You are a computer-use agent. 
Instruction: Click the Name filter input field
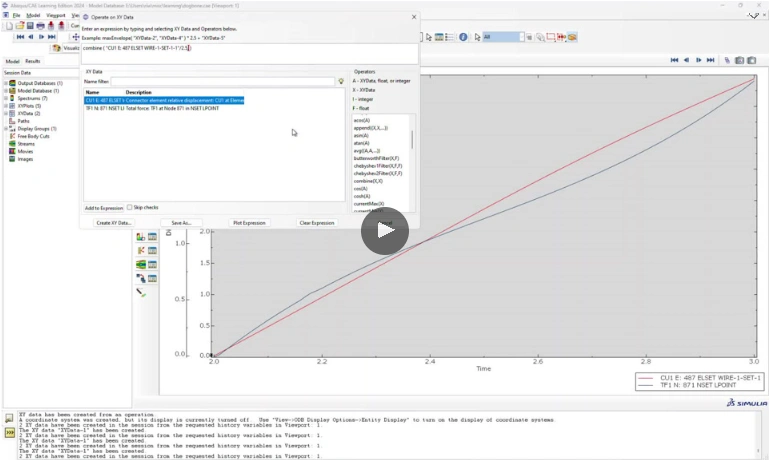(x=223, y=81)
